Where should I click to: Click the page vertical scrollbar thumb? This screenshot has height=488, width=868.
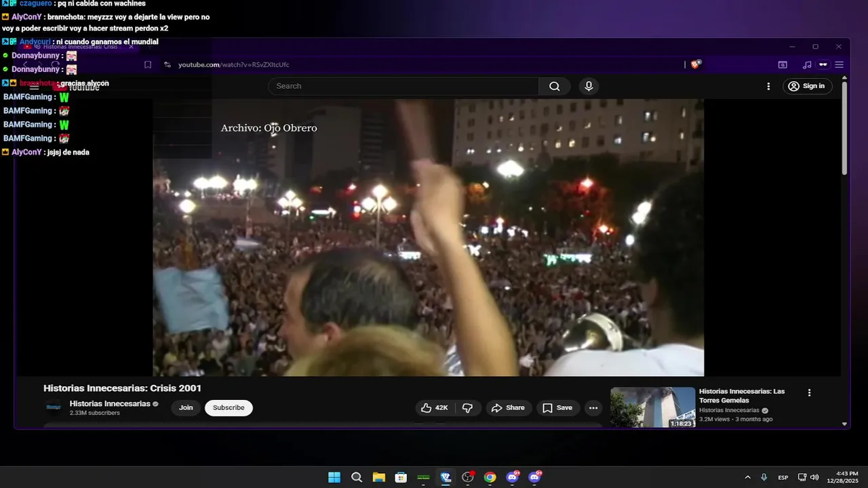844,129
